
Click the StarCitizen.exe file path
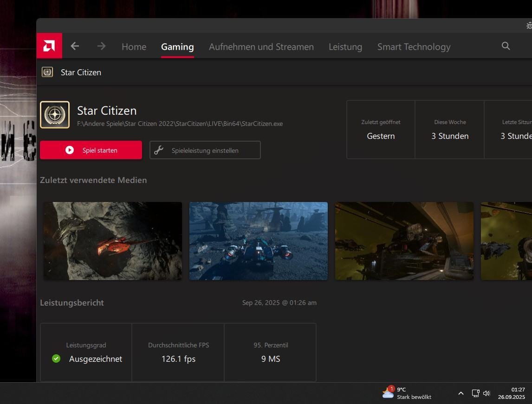(x=180, y=124)
